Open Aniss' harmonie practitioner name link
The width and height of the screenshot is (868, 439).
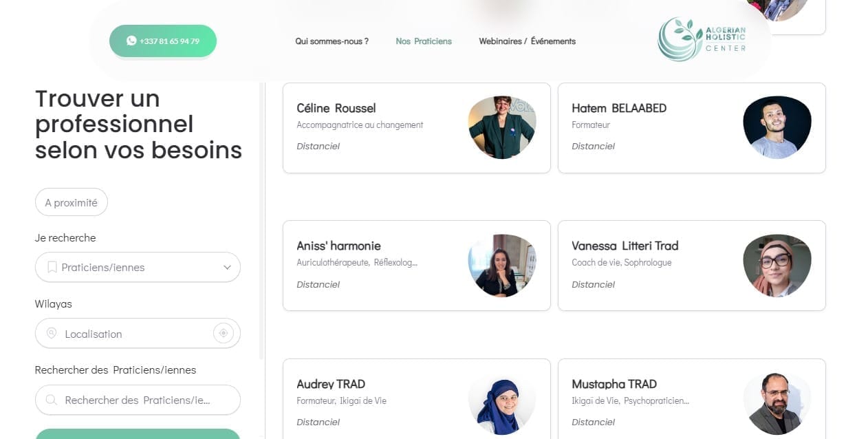tap(338, 246)
